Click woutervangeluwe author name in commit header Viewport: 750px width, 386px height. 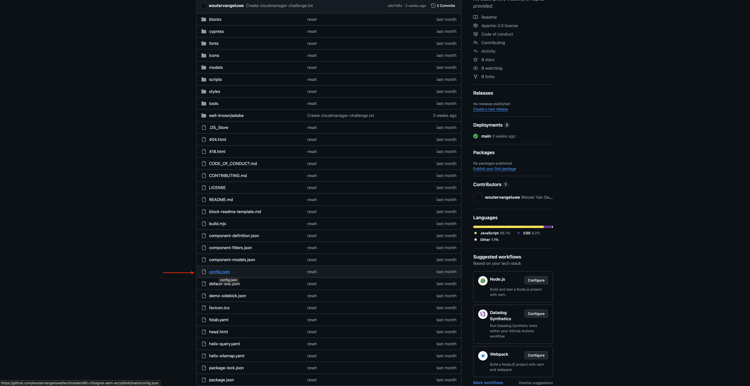click(x=226, y=6)
